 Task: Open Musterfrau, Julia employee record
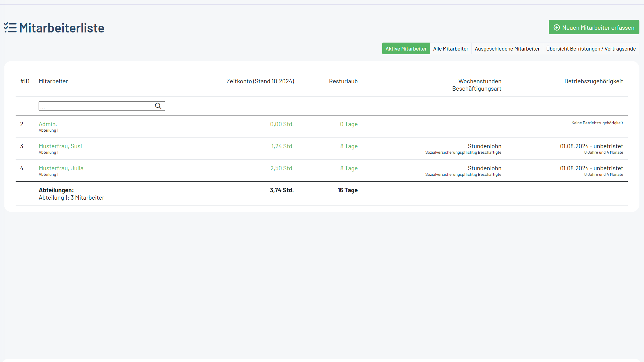pyautogui.click(x=61, y=168)
